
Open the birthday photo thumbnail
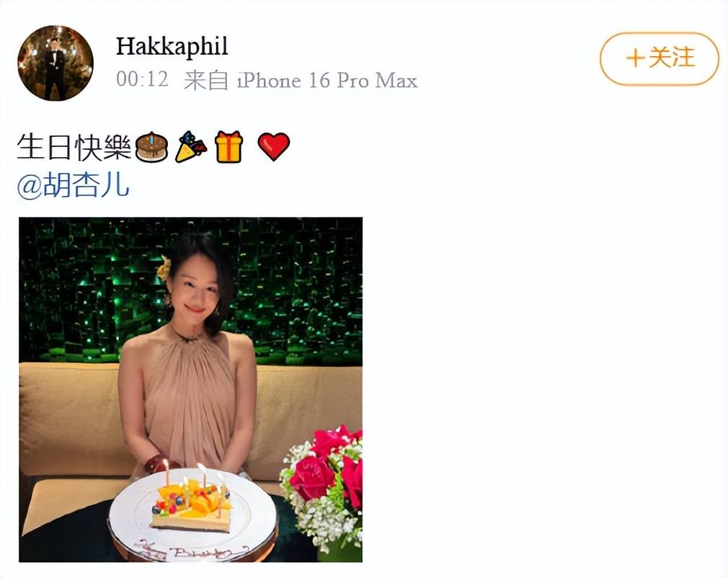pyautogui.click(x=190, y=389)
